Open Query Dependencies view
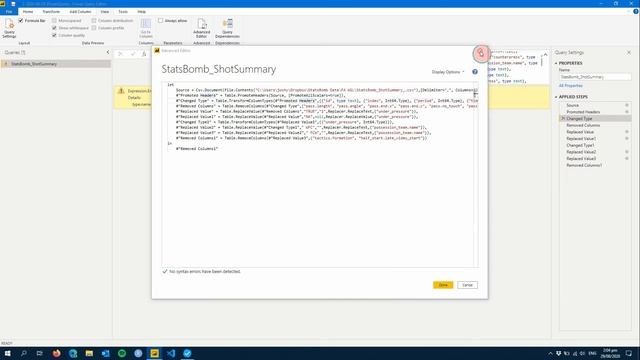Viewport: 640px width, 360px height. point(227,28)
